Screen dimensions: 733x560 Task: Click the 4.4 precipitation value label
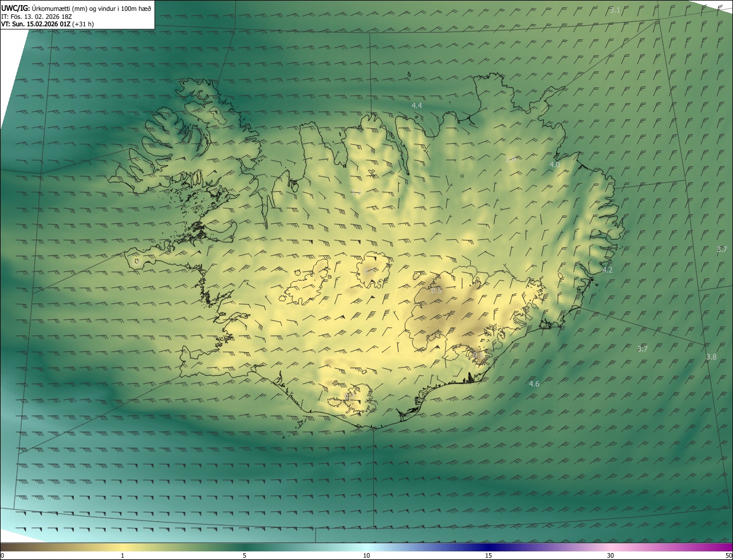(x=417, y=106)
